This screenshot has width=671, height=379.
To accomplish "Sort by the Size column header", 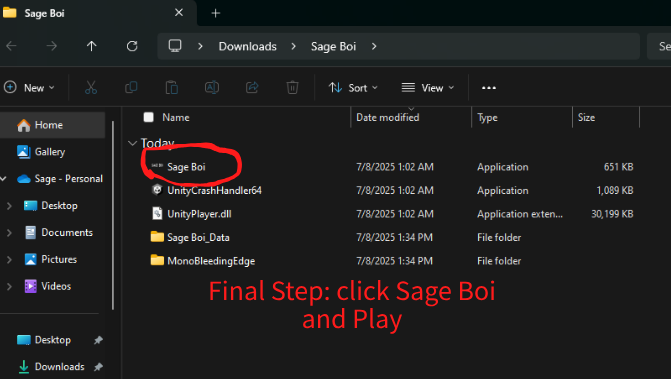I will coord(586,118).
